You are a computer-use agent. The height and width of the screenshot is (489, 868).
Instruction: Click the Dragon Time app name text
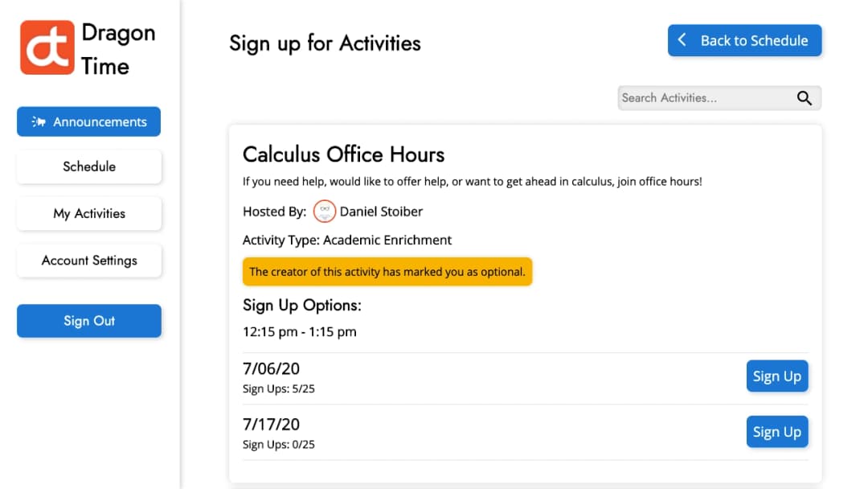coord(118,49)
